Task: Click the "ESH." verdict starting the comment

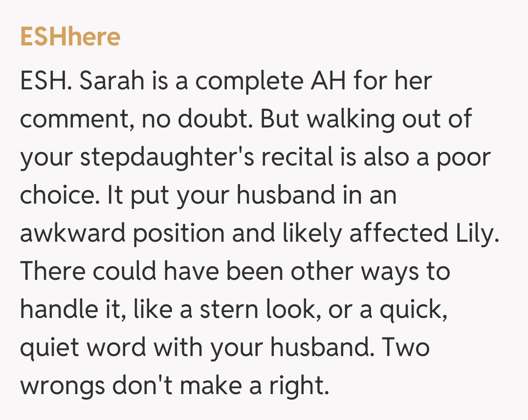Action: 46,82
